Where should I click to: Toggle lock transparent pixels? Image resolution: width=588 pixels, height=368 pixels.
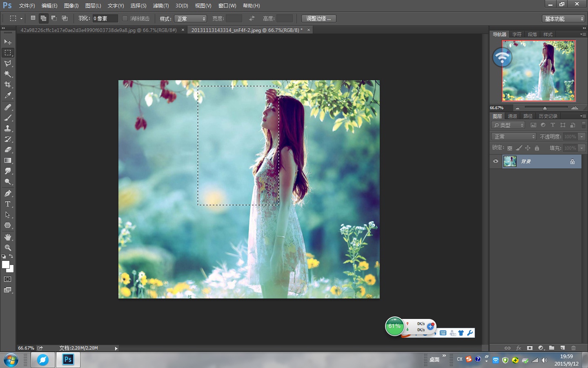pyautogui.click(x=510, y=148)
